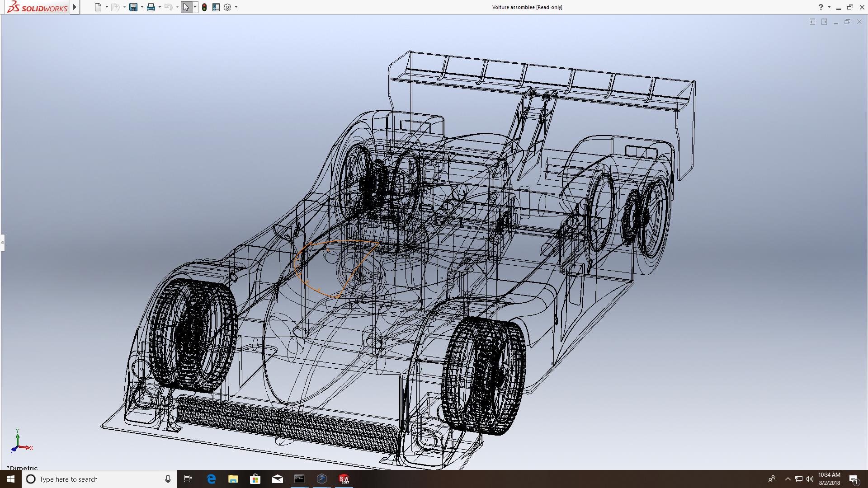The width and height of the screenshot is (868, 488).
Task: Open the Options gear icon
Action: (x=227, y=7)
